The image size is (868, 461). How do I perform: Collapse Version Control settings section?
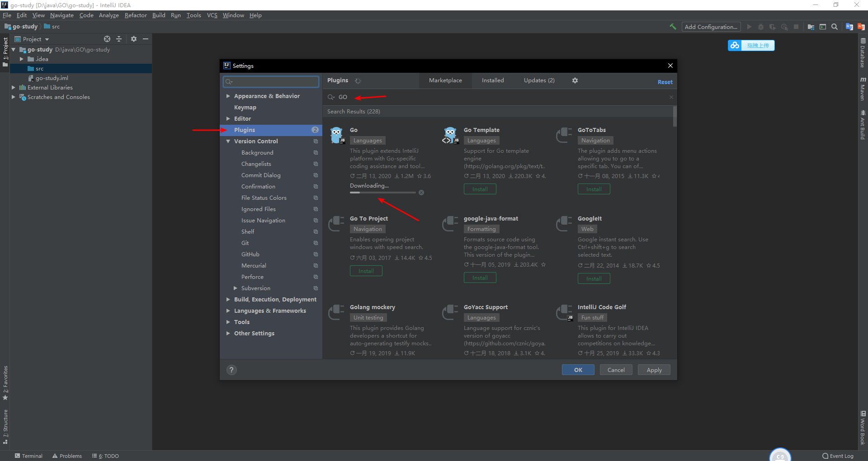tap(228, 141)
